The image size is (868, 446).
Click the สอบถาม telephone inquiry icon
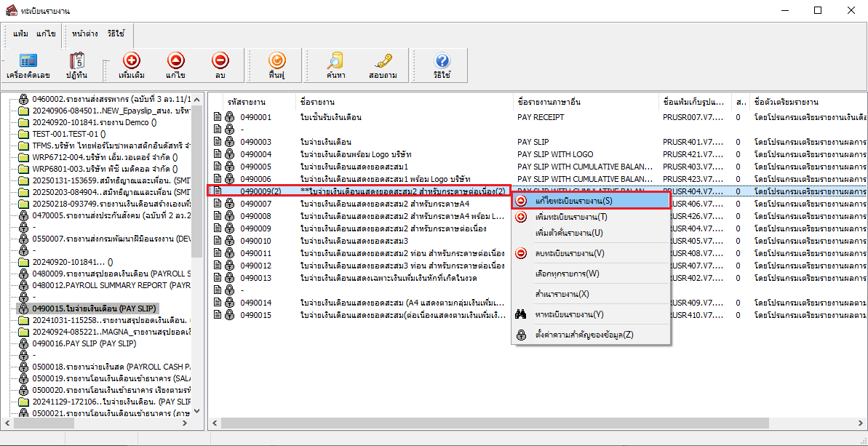tap(383, 65)
